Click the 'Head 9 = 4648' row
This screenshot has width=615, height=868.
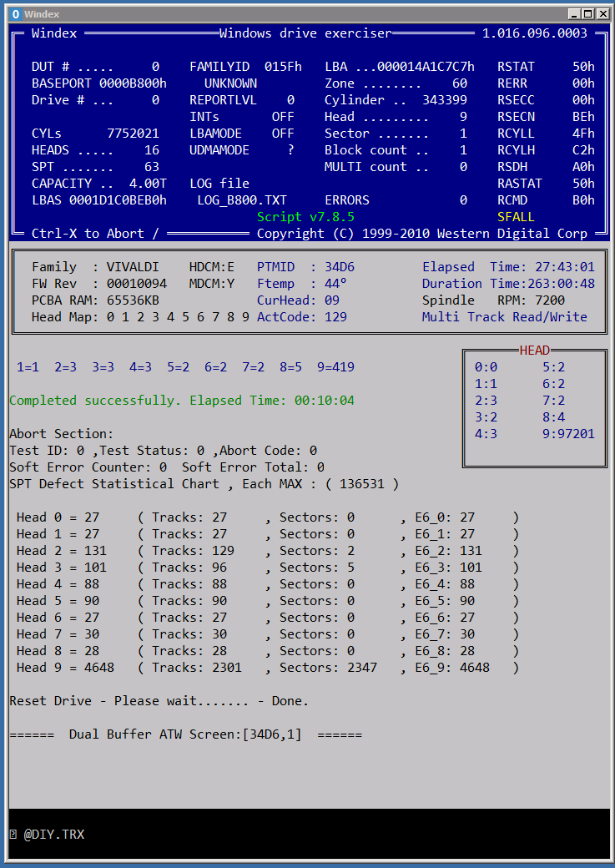pyautogui.click(x=268, y=668)
